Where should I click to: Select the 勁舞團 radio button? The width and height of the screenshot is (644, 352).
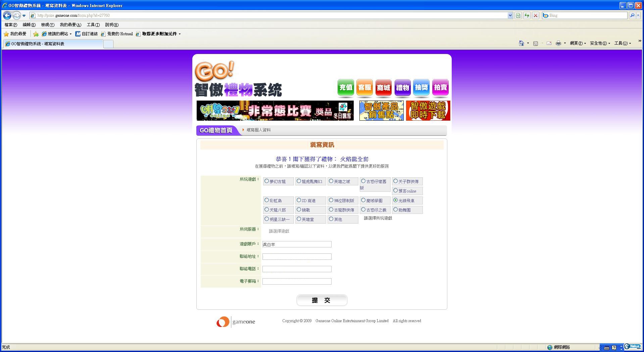(395, 210)
